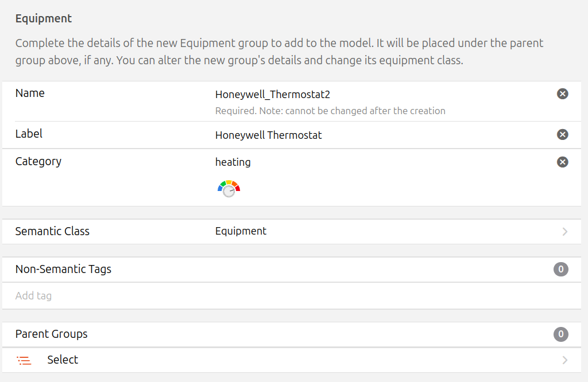Image resolution: width=588 pixels, height=382 pixels.
Task: Click the Parent Groups count badge
Action: (x=561, y=334)
